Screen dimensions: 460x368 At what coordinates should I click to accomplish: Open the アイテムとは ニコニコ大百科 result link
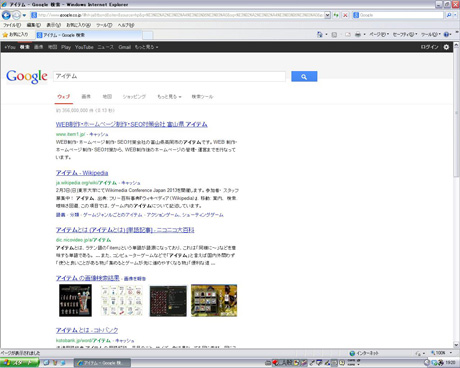(125, 230)
